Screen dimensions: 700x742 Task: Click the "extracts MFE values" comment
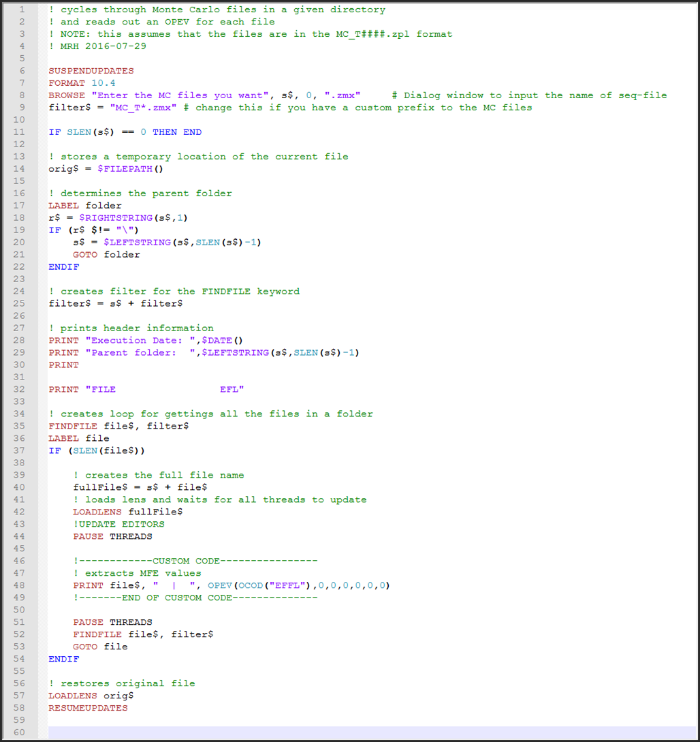click(137, 574)
